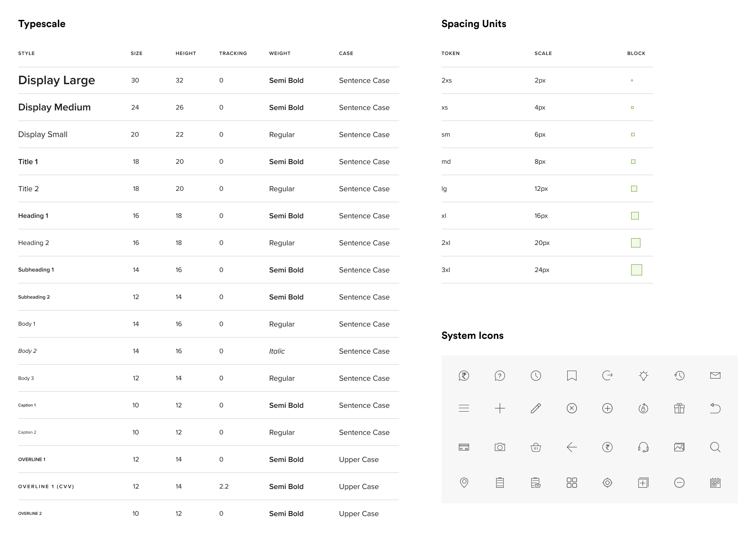Viewport: 756px width, 544px height.
Task: Click the pencil edit icon
Action: coord(536,408)
